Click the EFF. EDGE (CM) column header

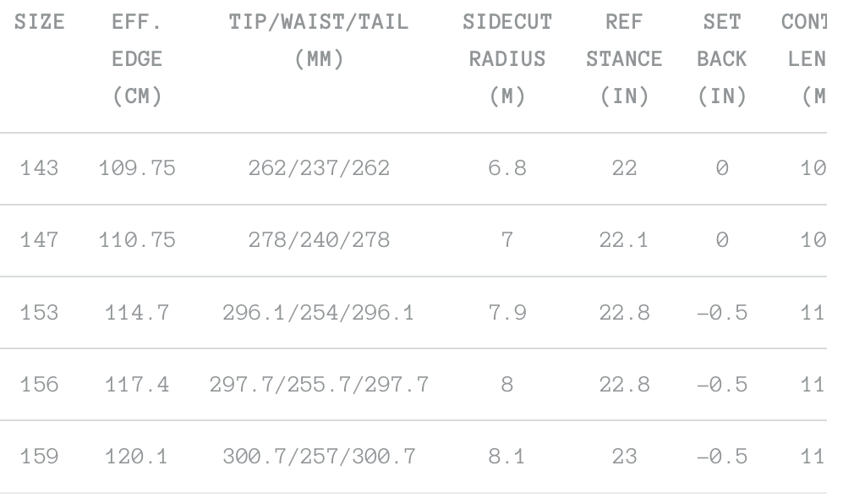[137, 59]
